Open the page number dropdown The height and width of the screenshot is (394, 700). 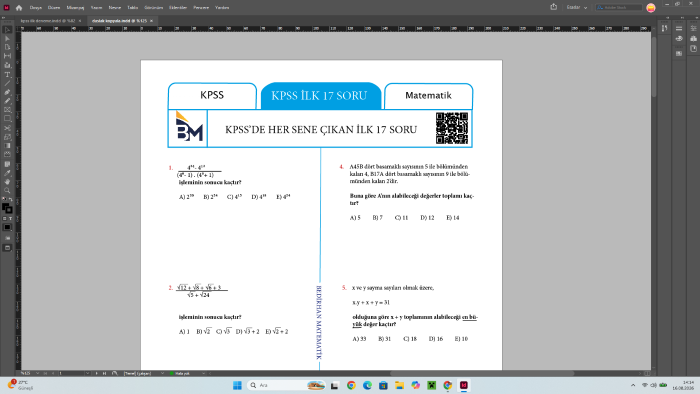pyautogui.click(x=88, y=373)
